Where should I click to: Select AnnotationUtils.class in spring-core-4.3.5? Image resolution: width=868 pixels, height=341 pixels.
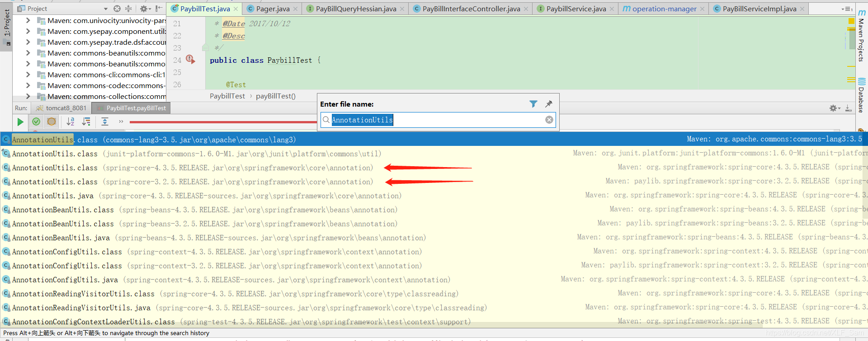pos(434,168)
